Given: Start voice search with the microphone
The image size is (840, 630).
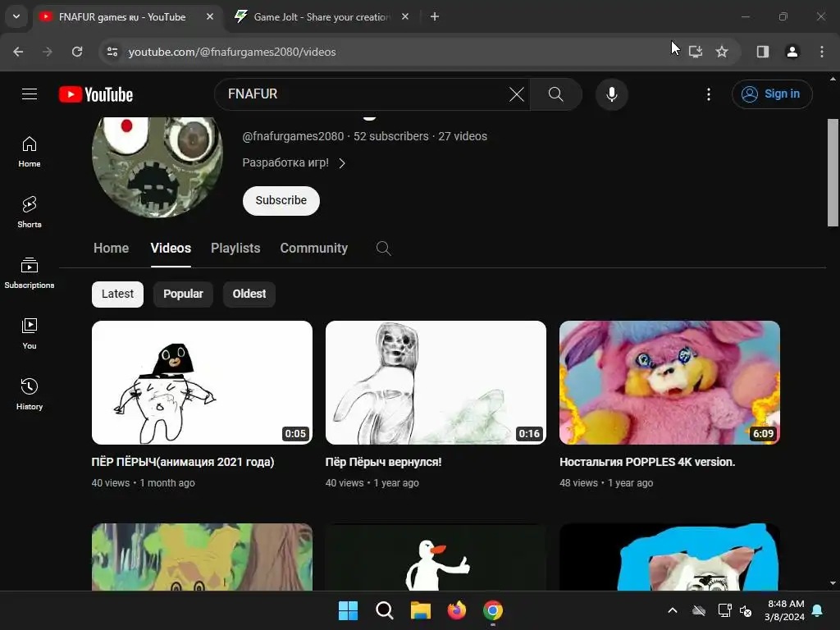Looking at the screenshot, I should 611,94.
